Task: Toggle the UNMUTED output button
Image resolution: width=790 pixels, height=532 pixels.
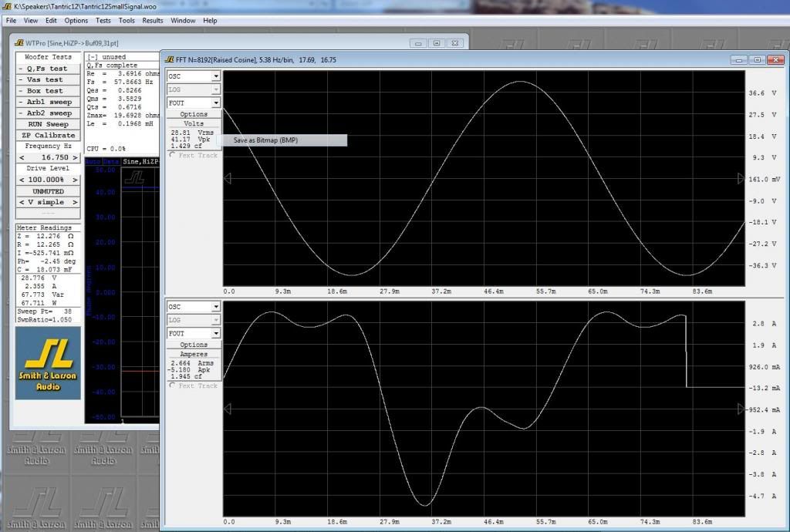Action: [x=48, y=191]
